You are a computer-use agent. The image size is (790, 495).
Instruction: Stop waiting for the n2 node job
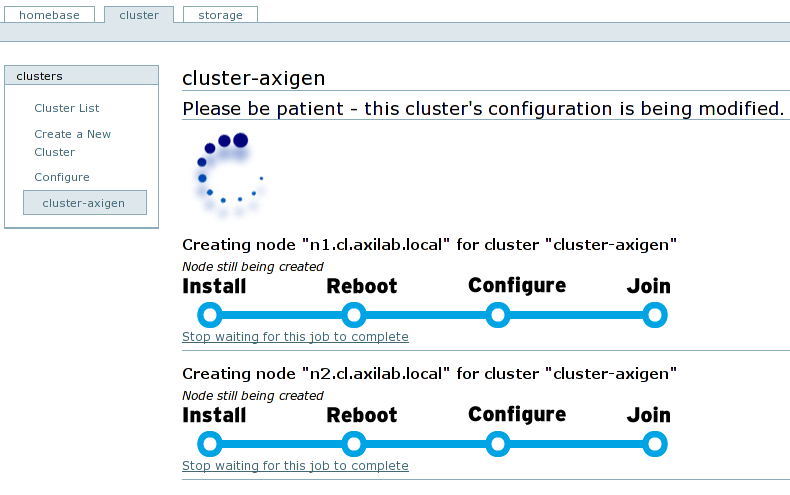(x=295, y=466)
